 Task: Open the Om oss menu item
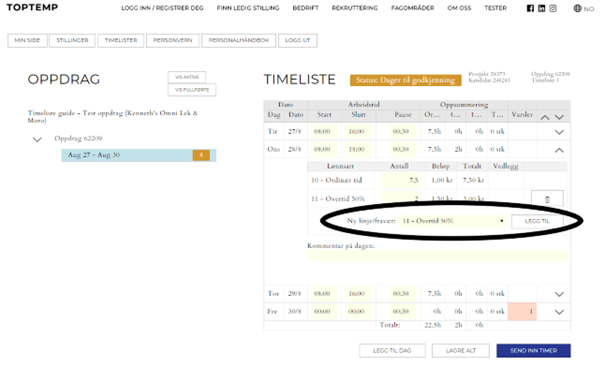click(459, 8)
